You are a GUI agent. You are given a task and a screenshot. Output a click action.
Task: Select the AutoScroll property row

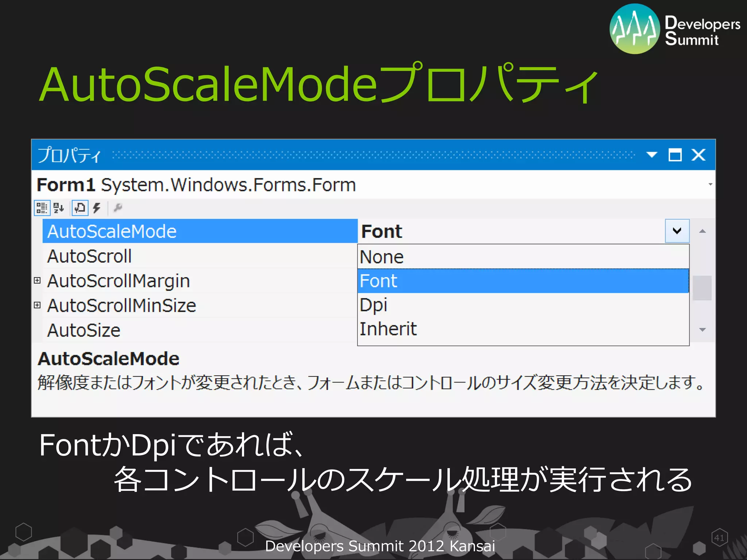point(200,256)
